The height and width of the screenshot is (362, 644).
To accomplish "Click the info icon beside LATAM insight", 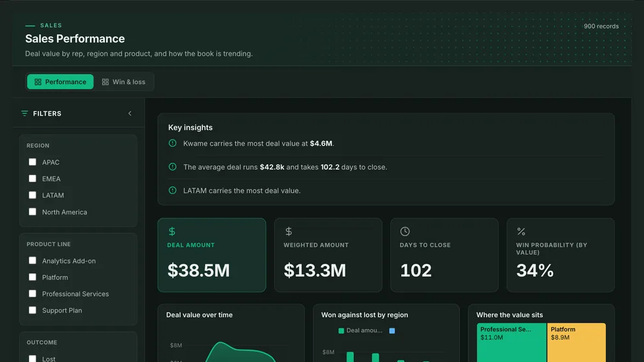I will pos(173,191).
